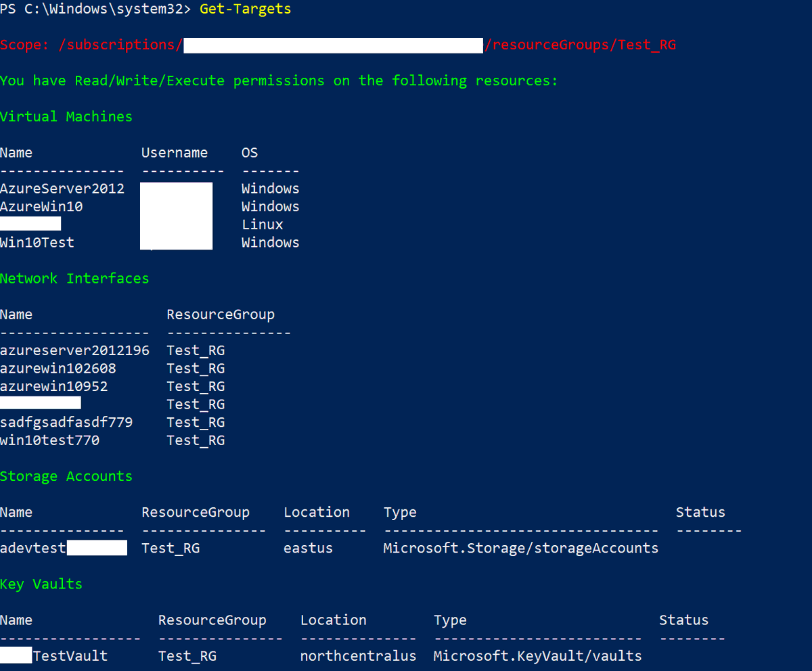The image size is (812, 671).
Task: Click 'Windows' in the AzureServer2012 row
Action: tap(271, 189)
